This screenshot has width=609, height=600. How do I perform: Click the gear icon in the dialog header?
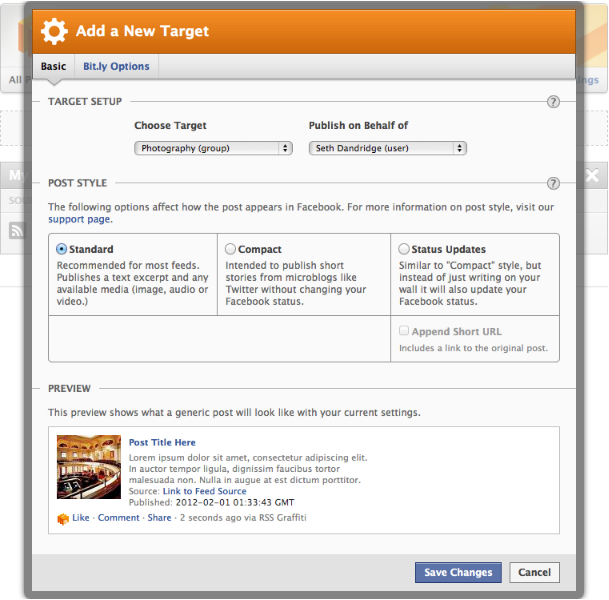tap(54, 31)
